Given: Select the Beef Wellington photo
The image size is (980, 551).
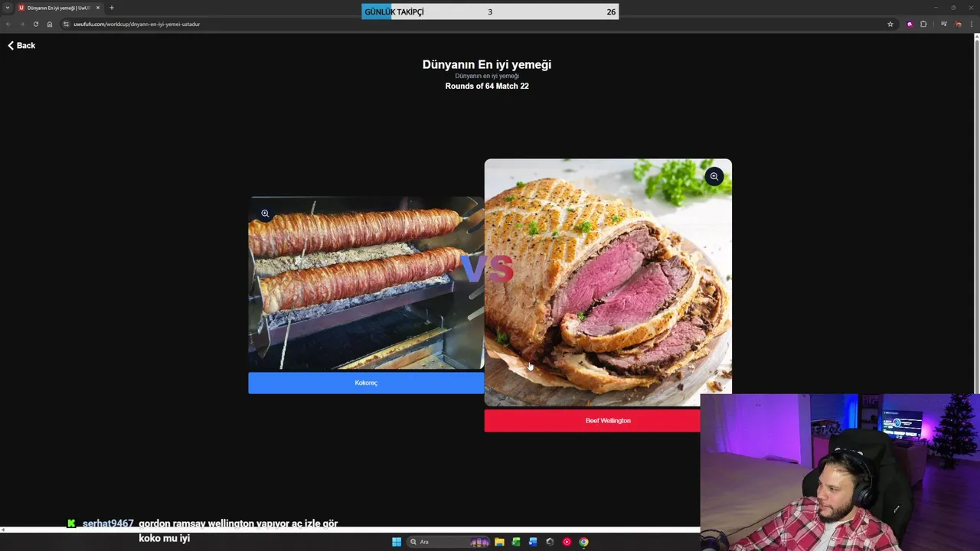Looking at the screenshot, I should (x=608, y=282).
